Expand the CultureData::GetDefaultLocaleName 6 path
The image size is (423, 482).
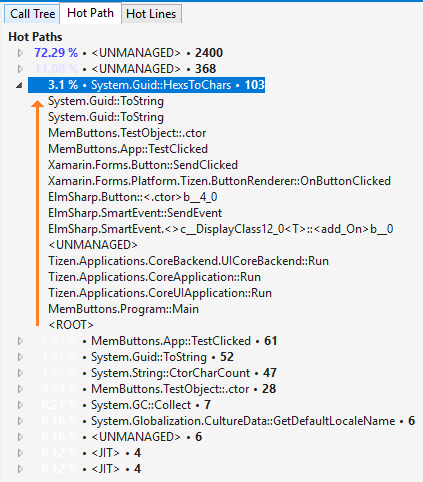[x=20, y=421]
